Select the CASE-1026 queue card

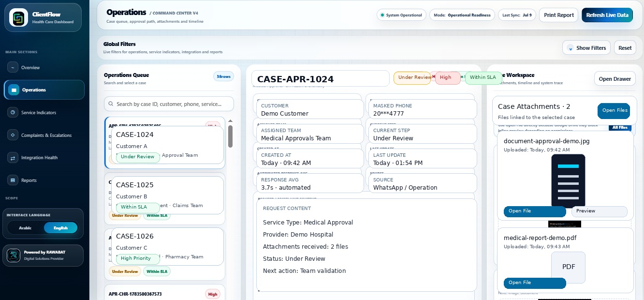167,247
